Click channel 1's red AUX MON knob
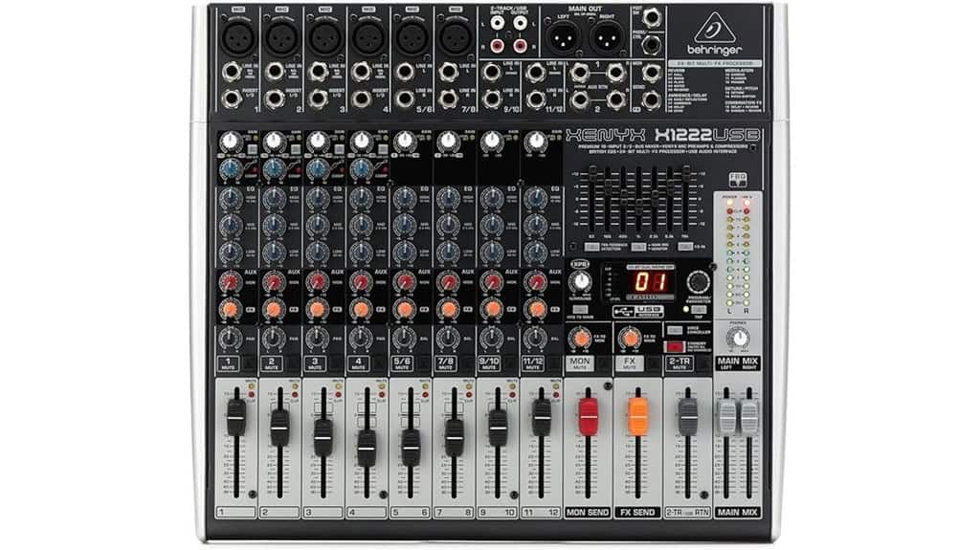Image resolution: width=980 pixels, height=550 pixels. click(x=230, y=281)
